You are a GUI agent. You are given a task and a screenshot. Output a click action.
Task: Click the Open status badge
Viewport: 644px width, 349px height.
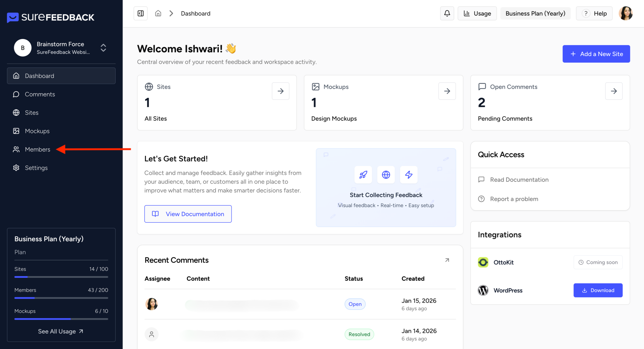pos(355,304)
